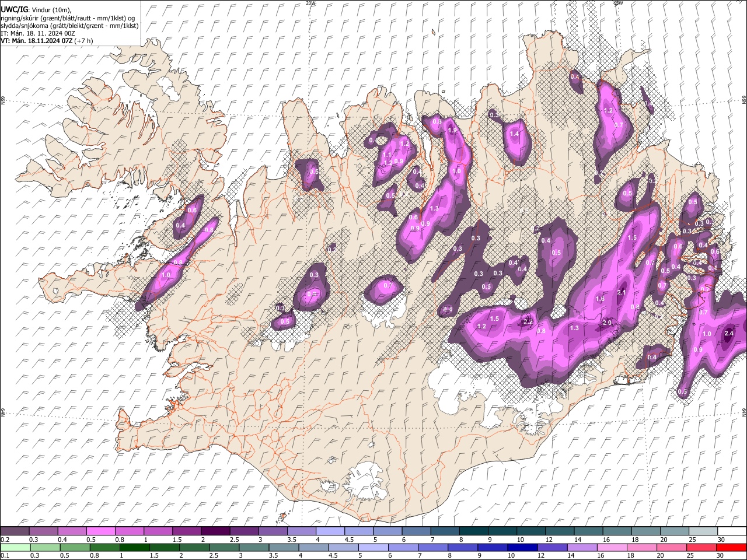Click the 'rigning/skúrir' legend description line
747x560 pixels.
click(67, 18)
